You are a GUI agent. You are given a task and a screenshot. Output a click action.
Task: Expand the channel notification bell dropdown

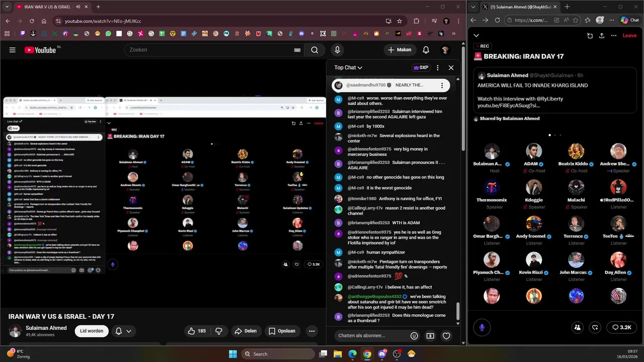[123, 331]
